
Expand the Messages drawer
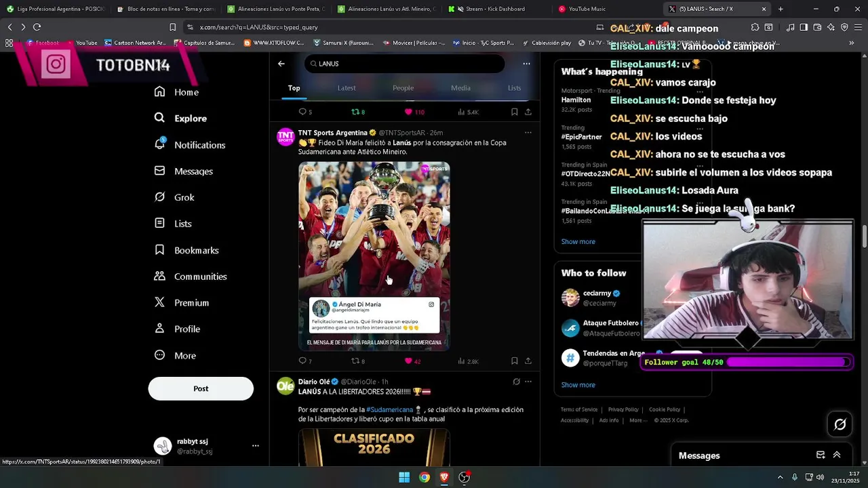coord(837,455)
